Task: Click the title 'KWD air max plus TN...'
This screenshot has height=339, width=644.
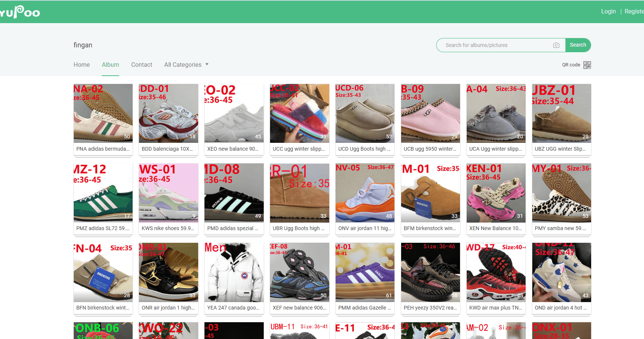Action: [496, 308]
